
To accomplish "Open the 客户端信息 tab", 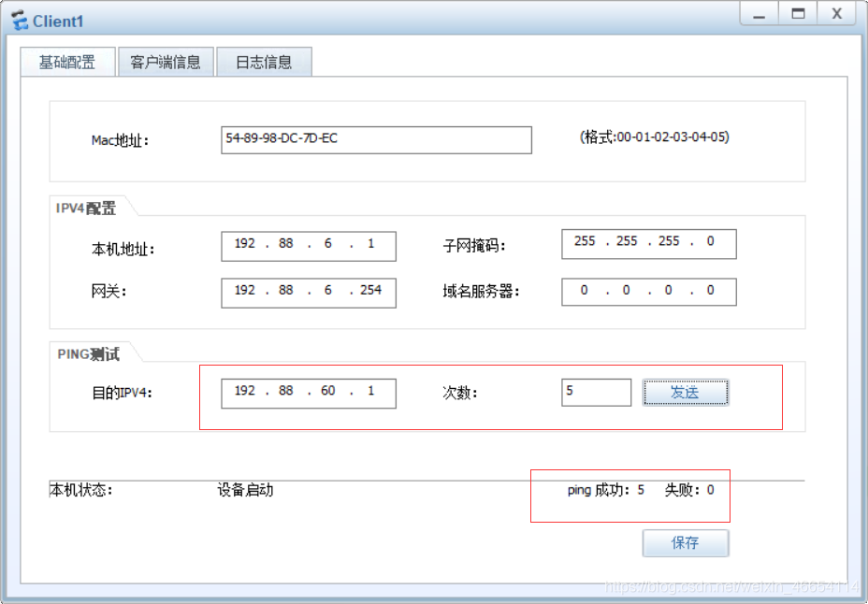I will click(166, 62).
